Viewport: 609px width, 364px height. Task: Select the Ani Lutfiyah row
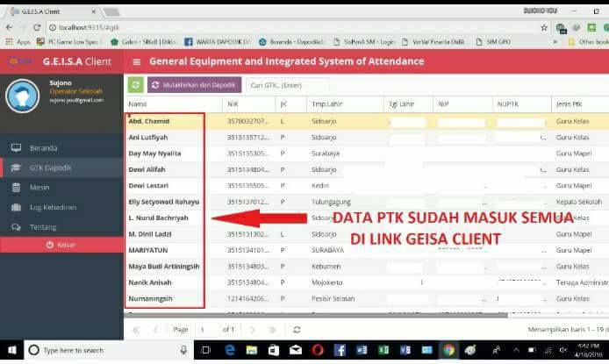[x=366, y=138]
